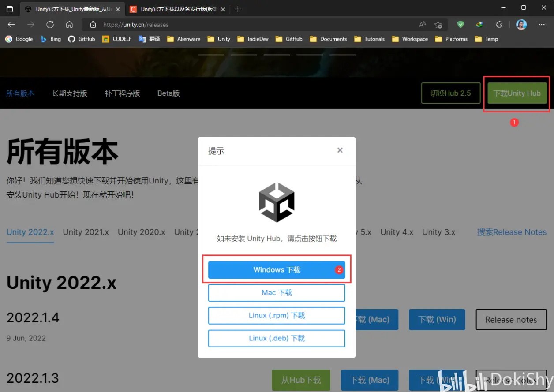Close the 提示 dialog with X
The height and width of the screenshot is (392, 554).
pyautogui.click(x=340, y=150)
